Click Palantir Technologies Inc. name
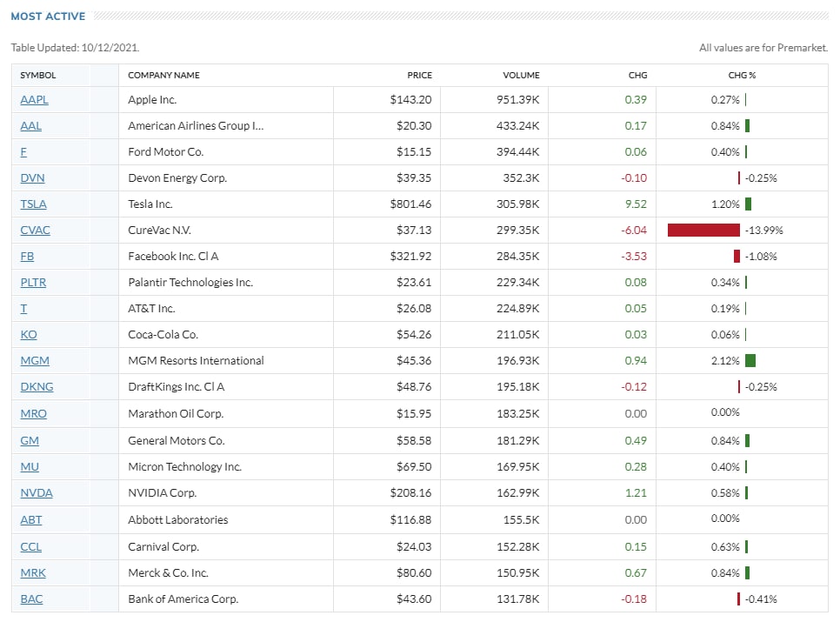The image size is (840, 622). (190, 283)
